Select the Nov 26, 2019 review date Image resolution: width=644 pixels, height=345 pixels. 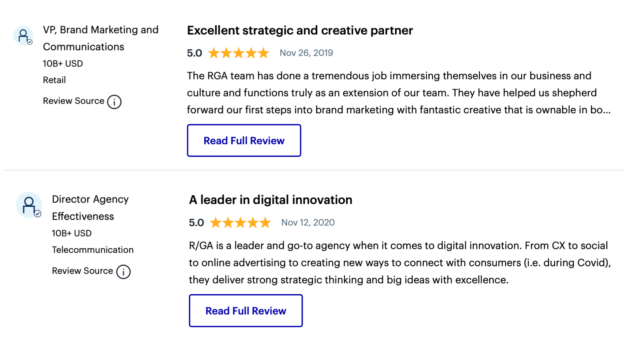coord(306,53)
